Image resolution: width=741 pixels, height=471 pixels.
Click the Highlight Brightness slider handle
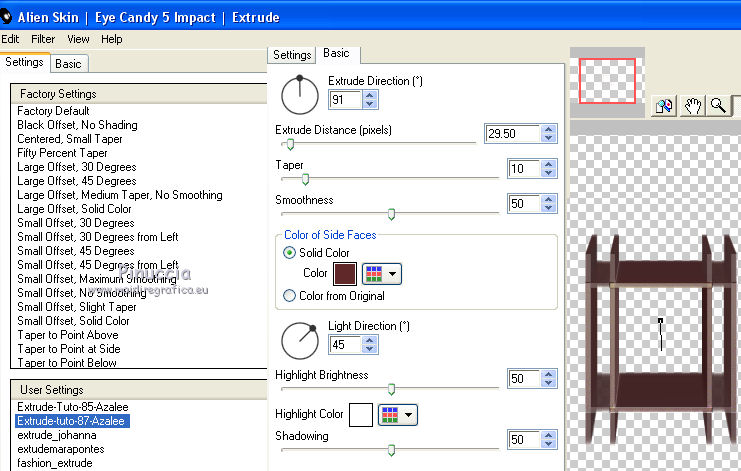pyautogui.click(x=391, y=389)
